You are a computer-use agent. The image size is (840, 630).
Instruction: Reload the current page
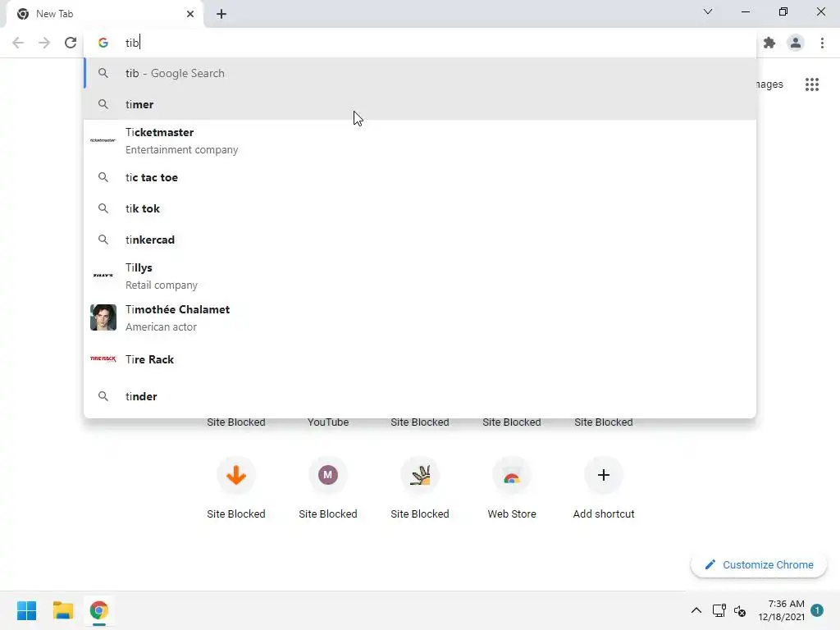point(71,43)
